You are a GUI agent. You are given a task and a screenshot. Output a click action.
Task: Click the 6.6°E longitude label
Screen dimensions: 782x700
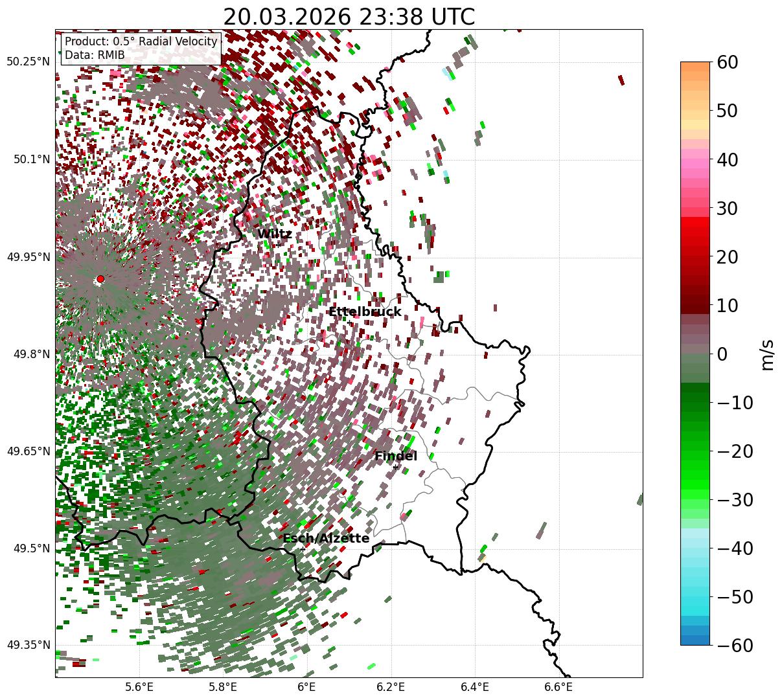tap(558, 687)
